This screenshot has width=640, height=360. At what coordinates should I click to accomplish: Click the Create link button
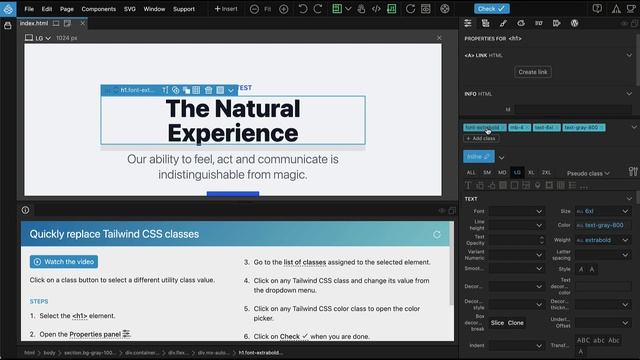coord(533,72)
